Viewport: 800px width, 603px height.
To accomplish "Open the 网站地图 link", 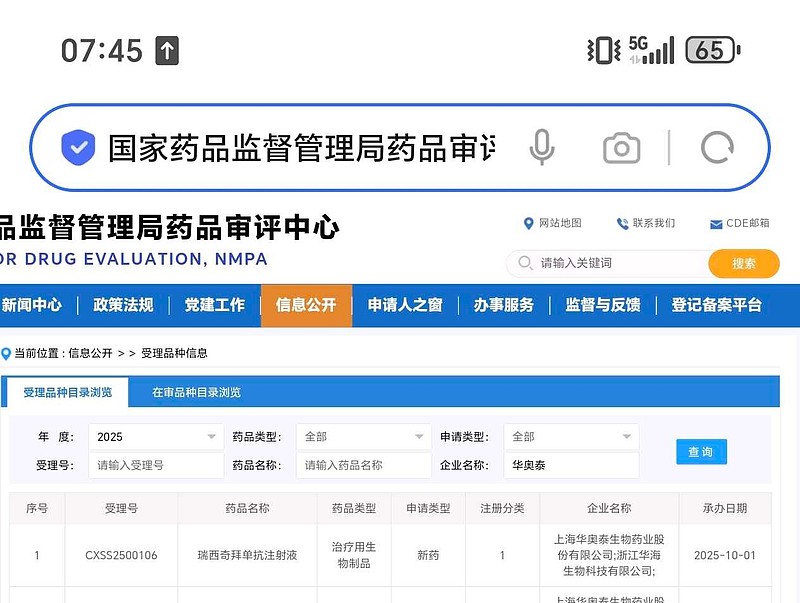I will coord(560,223).
